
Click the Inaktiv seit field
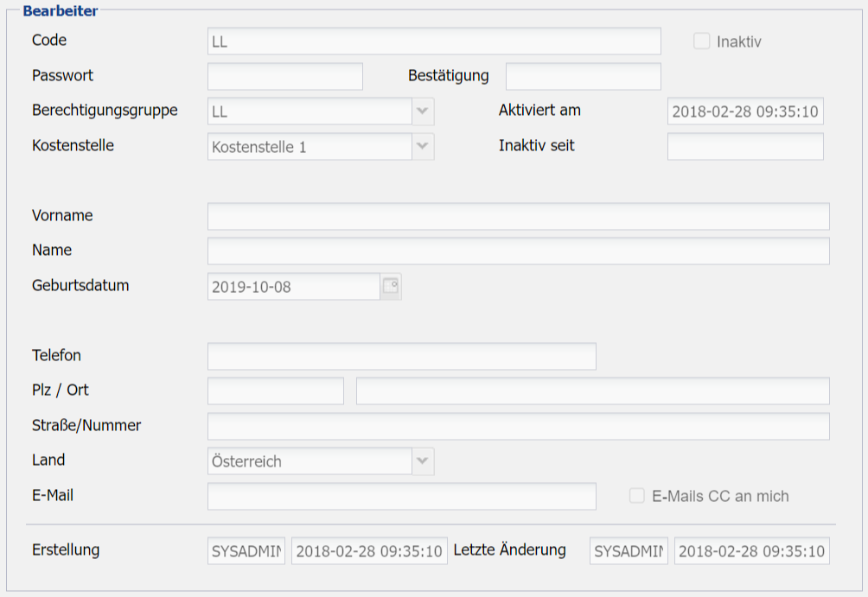(x=745, y=147)
